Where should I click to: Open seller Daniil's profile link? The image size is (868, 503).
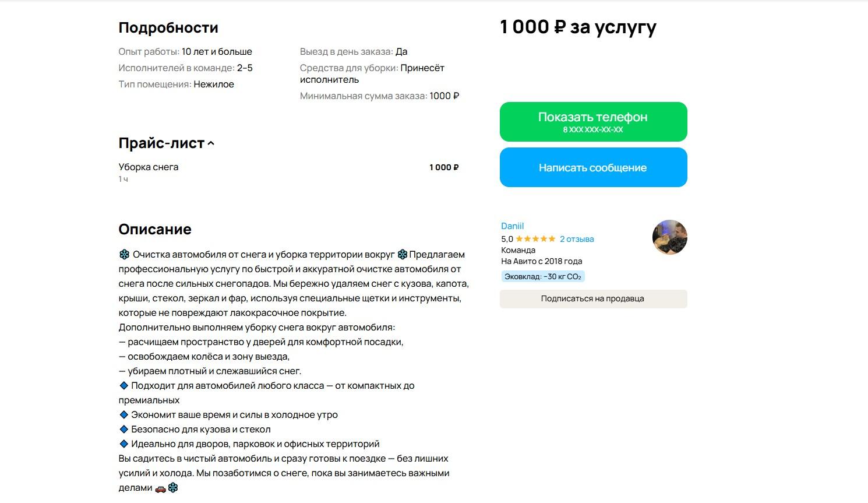(512, 226)
